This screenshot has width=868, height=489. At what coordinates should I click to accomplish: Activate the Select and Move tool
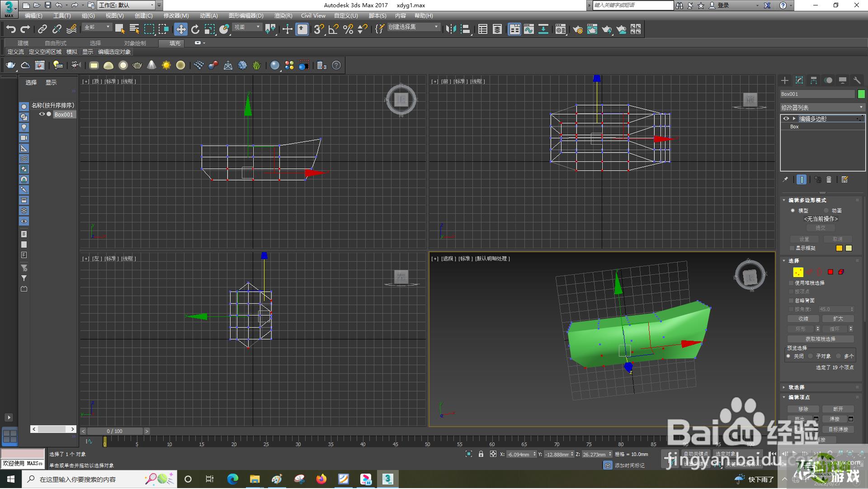pyautogui.click(x=181, y=29)
